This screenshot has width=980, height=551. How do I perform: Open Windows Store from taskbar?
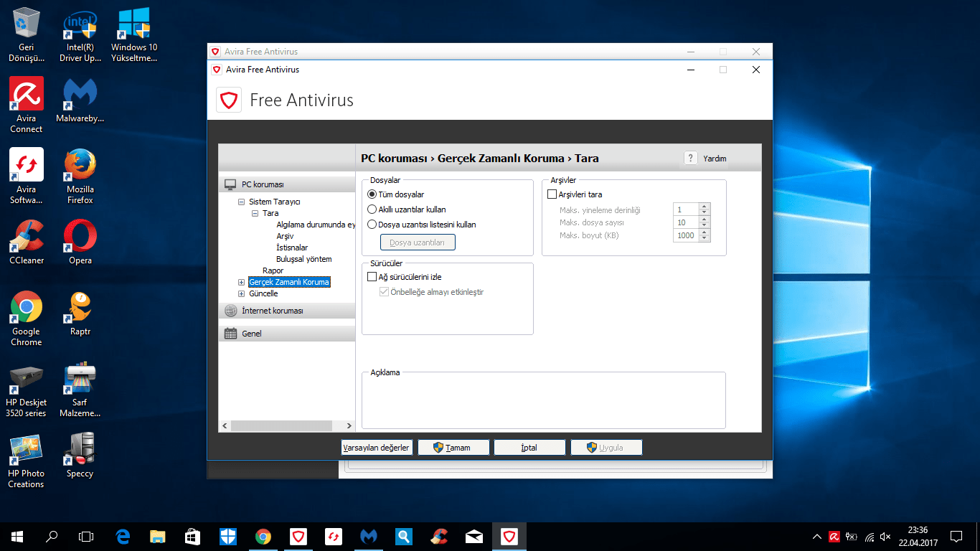click(193, 536)
